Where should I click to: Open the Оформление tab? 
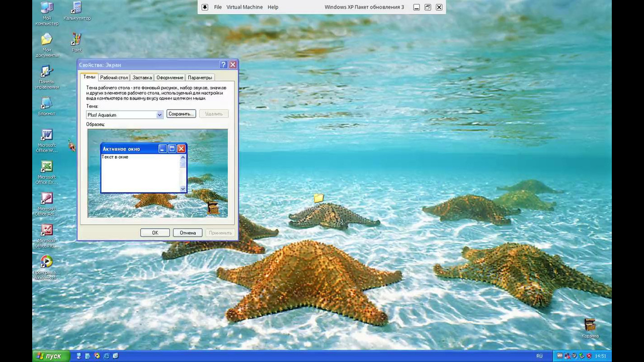coord(170,77)
